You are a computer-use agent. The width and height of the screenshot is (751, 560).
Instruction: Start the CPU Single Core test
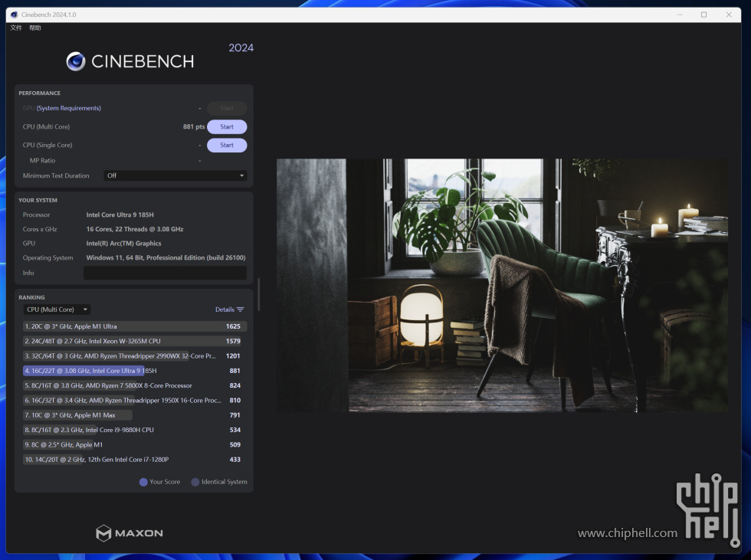coord(227,145)
